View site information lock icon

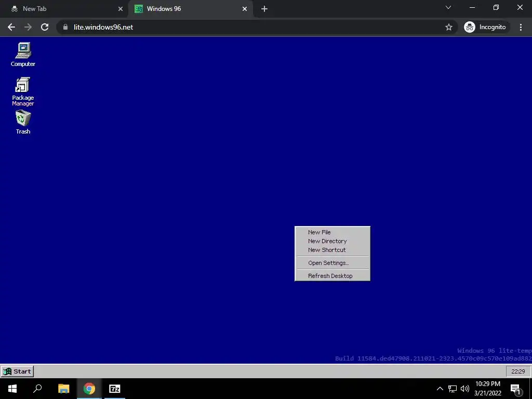(x=65, y=27)
